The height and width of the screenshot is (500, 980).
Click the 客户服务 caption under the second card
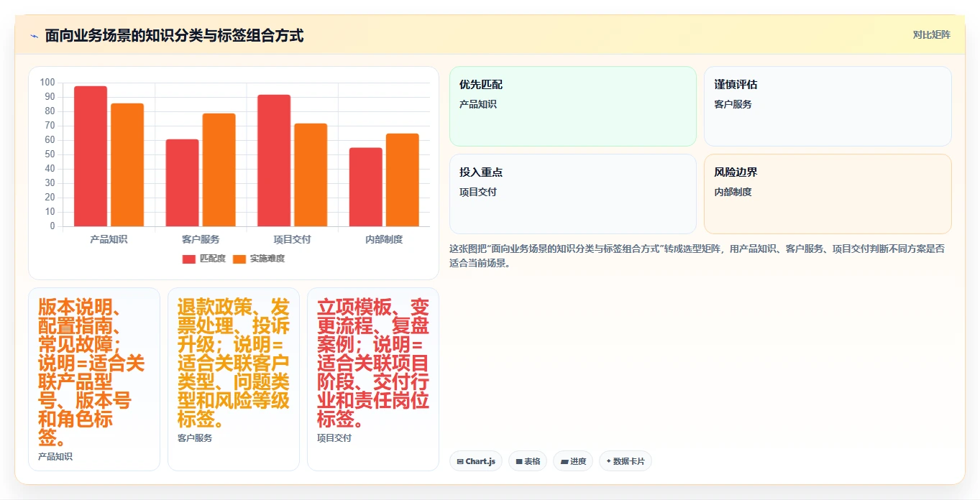click(x=195, y=437)
